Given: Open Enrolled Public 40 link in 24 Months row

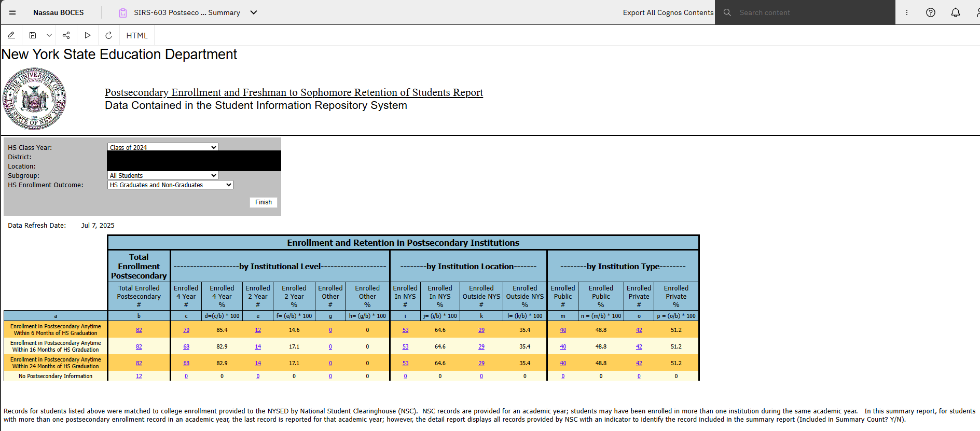Looking at the screenshot, I should [x=563, y=363].
